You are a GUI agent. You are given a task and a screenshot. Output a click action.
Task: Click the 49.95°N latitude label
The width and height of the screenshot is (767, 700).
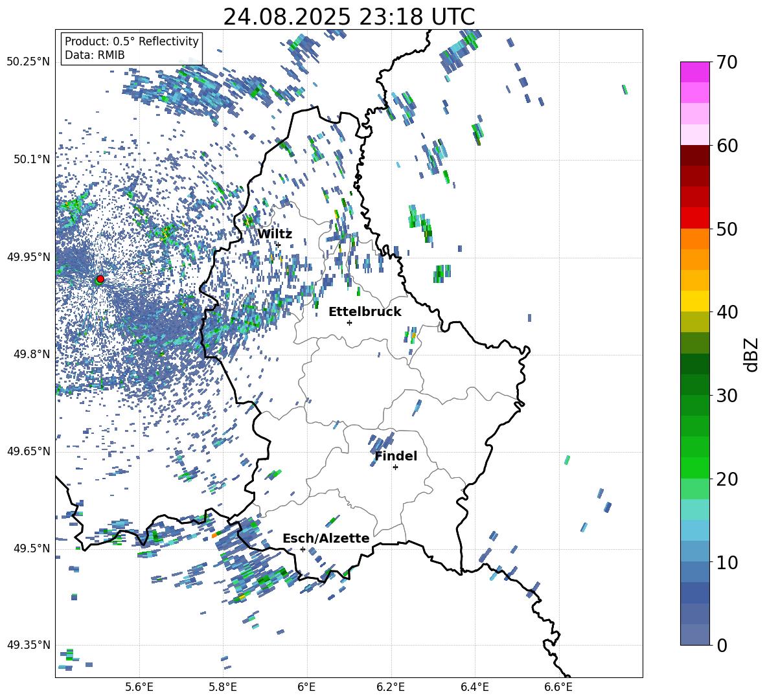point(29,256)
